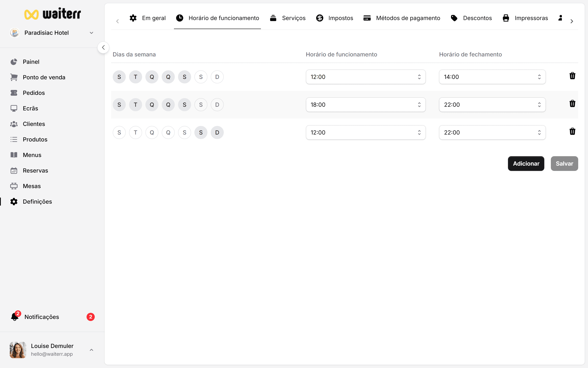Image resolution: width=588 pixels, height=368 pixels.
Task: Toggle Sunday (D) in the 12:00–22:00 weekend row
Action: point(217,132)
